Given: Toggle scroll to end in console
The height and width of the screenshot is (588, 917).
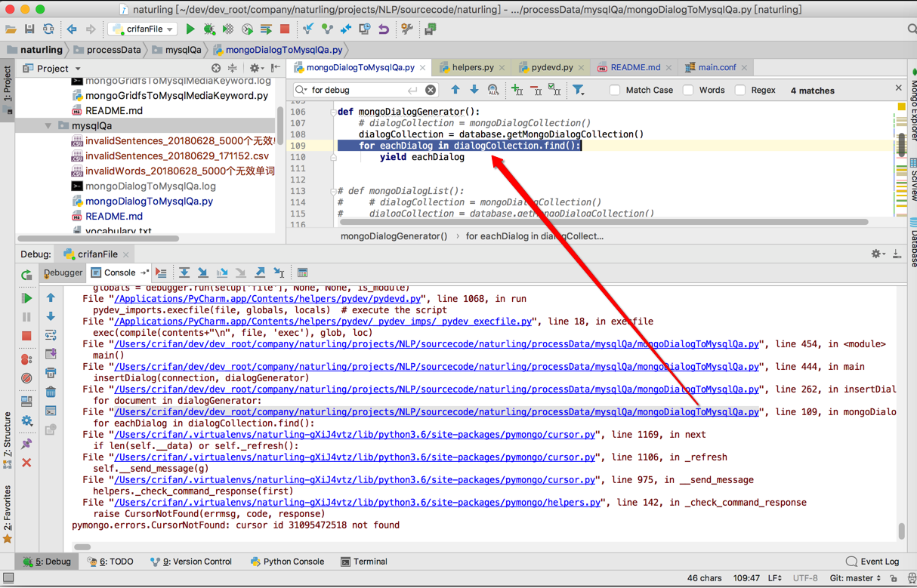Looking at the screenshot, I should (51, 354).
